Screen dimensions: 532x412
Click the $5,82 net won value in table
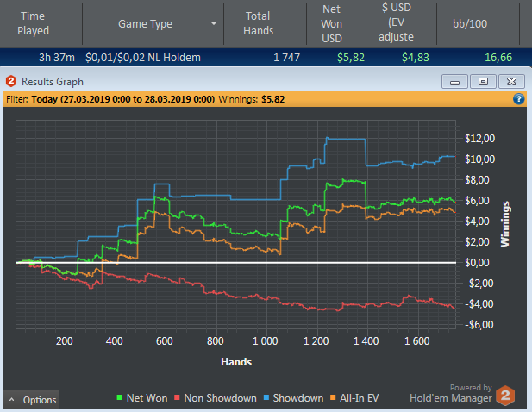click(351, 57)
